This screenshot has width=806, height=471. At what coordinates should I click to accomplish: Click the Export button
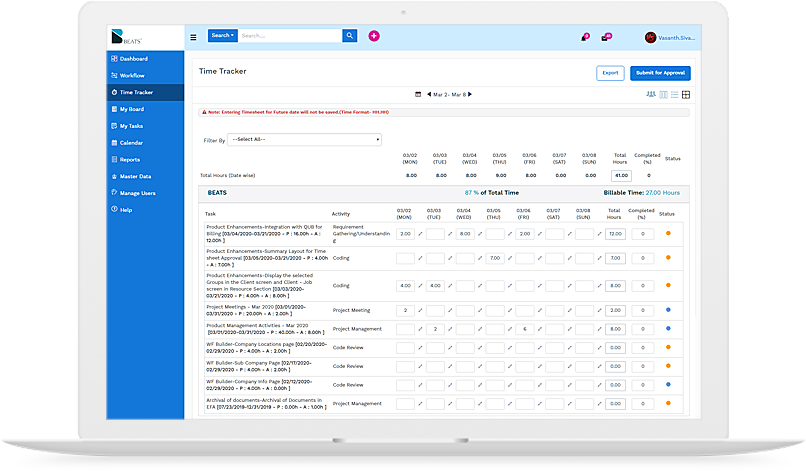pos(610,73)
